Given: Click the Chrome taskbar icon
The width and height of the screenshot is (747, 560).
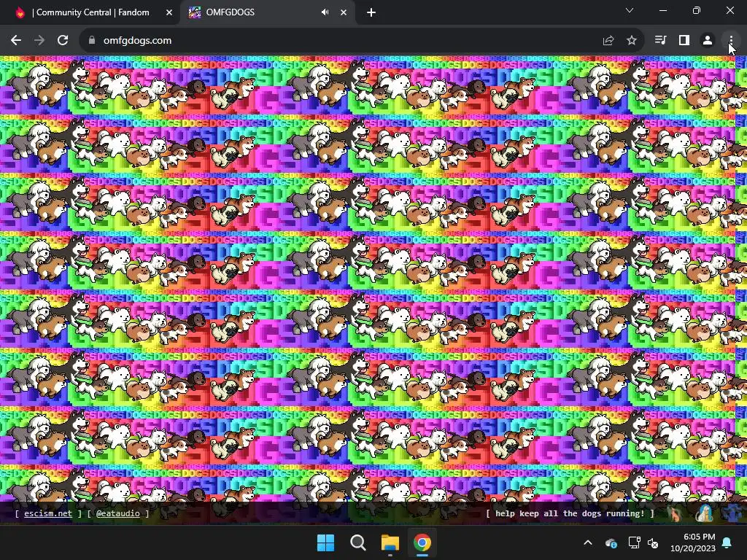Looking at the screenshot, I should (422, 542).
